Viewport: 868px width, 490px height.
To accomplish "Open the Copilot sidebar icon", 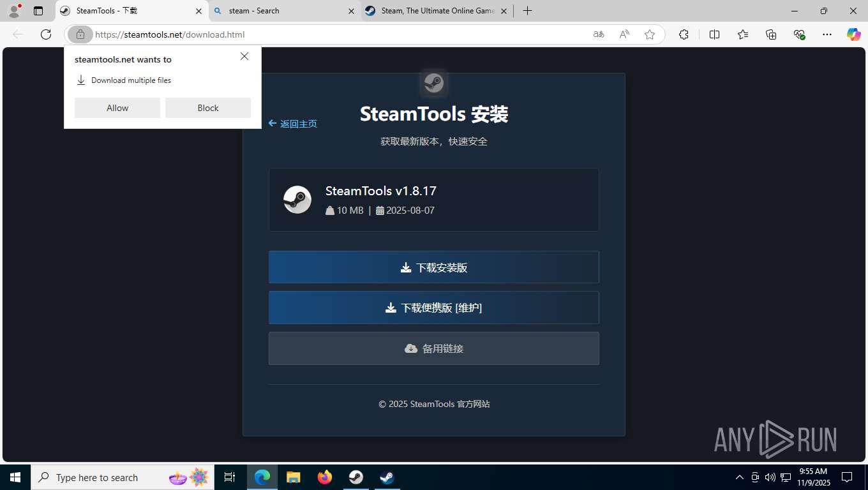I will coord(854,34).
